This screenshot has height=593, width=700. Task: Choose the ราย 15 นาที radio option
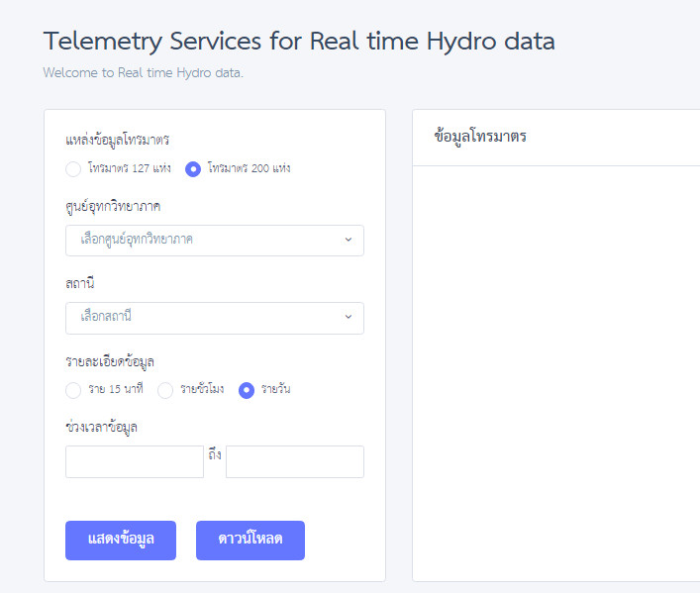click(73, 390)
